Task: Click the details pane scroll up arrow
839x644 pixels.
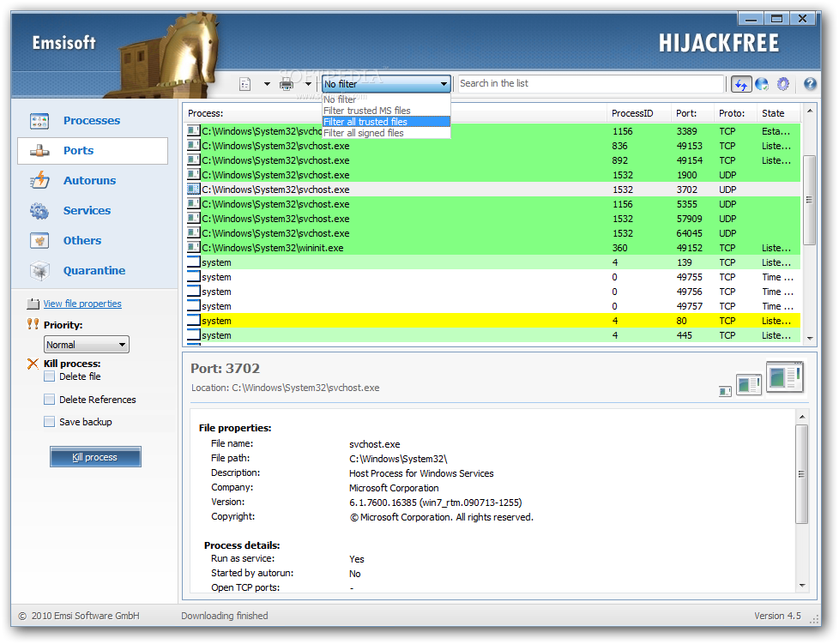Action: click(x=801, y=417)
